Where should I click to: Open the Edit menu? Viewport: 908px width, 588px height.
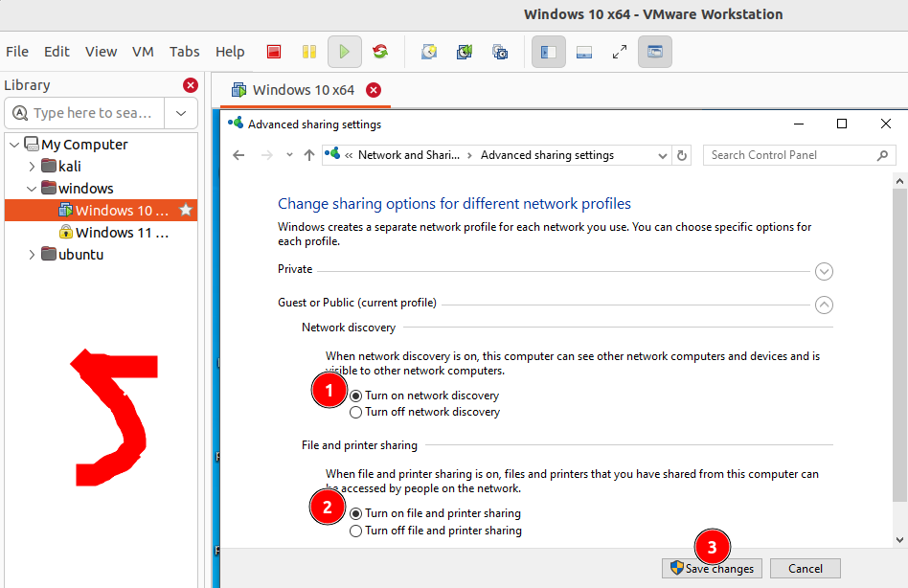57,52
